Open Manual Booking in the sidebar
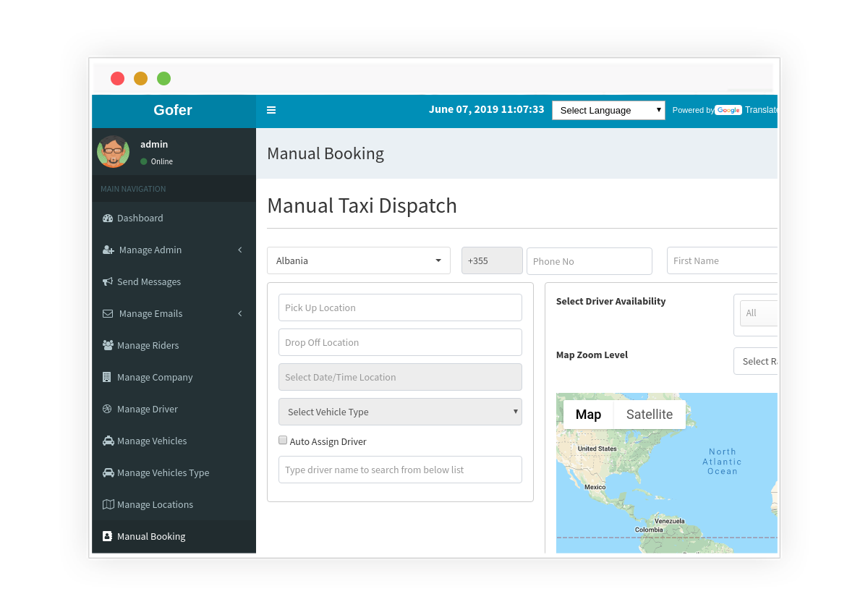Viewport: 868px width, 615px height. coord(174,536)
